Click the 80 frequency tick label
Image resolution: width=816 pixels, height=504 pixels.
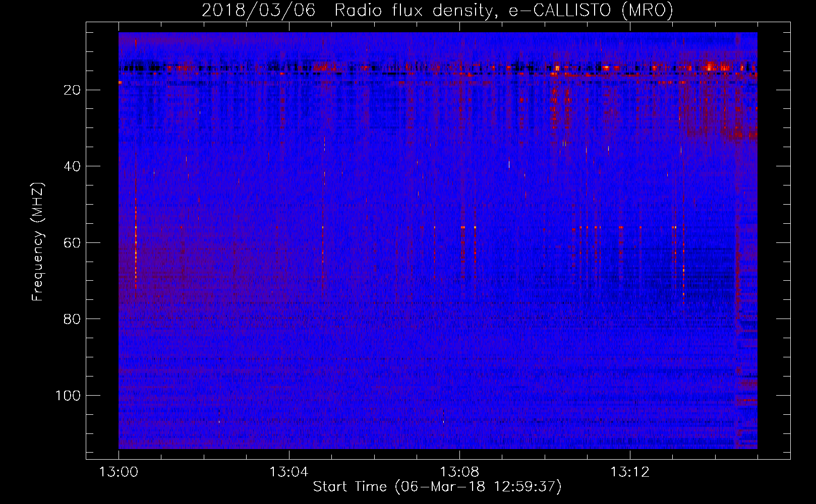pos(72,319)
